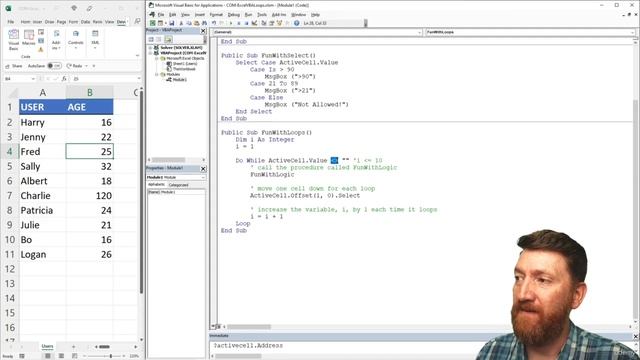Switch to the Data ribbon tab in Excel
Viewport: 640px width, 360px height.
(x=85, y=22)
